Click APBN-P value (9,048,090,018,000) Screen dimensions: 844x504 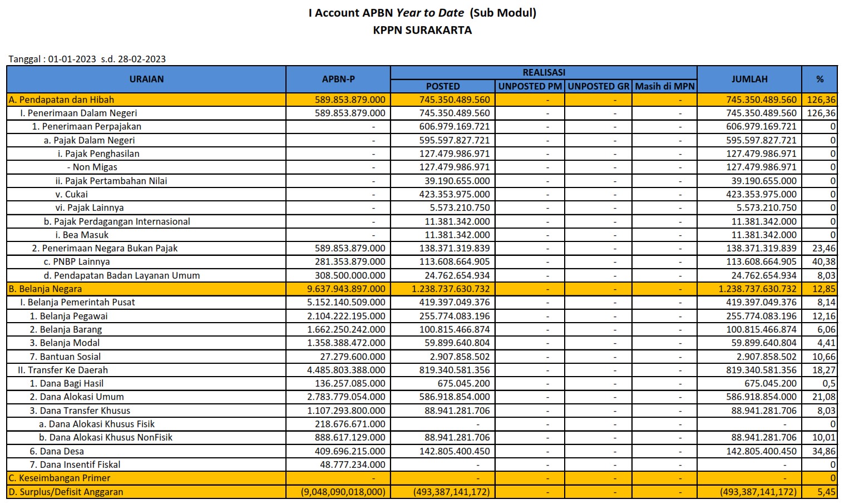pyautogui.click(x=343, y=492)
